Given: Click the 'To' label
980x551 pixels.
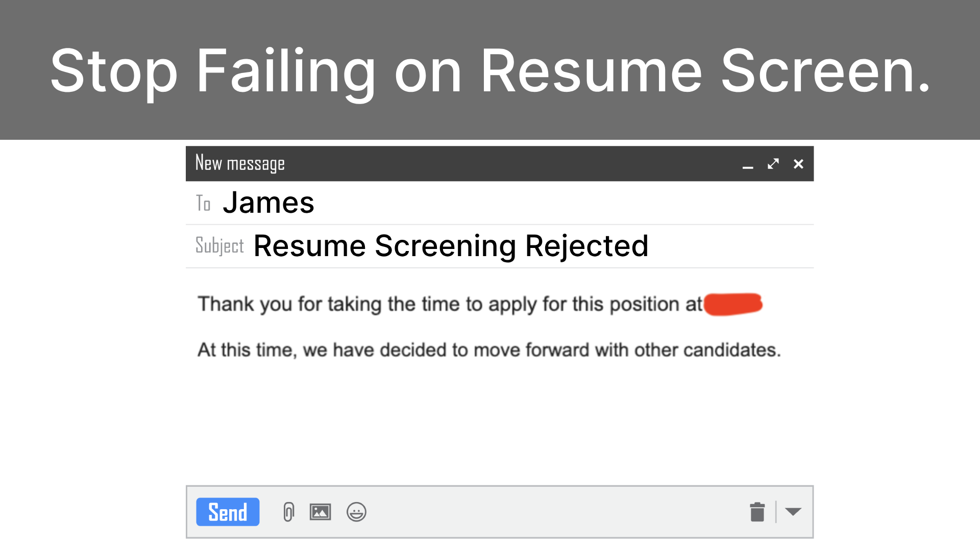Looking at the screenshot, I should pyautogui.click(x=203, y=203).
